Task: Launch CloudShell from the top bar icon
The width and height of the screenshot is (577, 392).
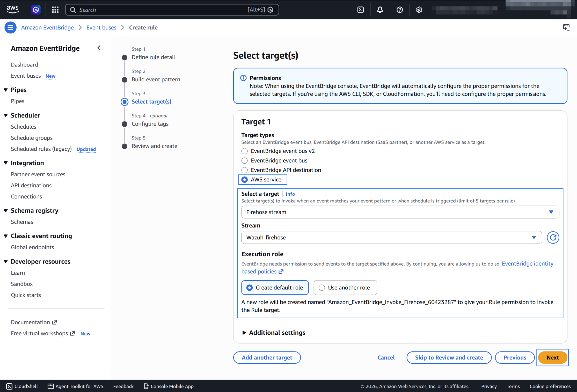Action: pyautogui.click(x=360, y=10)
